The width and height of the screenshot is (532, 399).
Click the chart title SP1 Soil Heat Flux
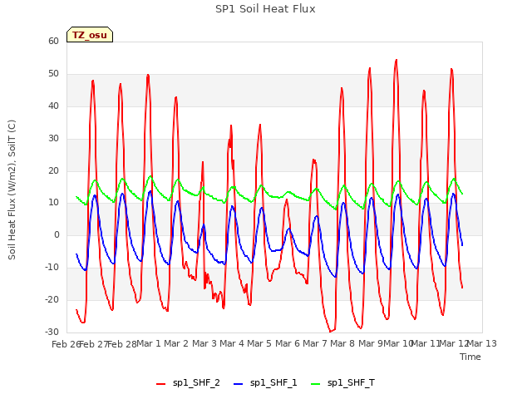tap(265, 9)
